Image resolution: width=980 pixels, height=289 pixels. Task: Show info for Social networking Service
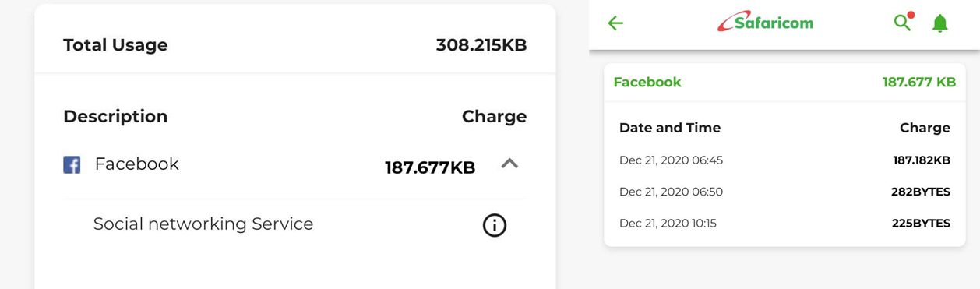495,225
